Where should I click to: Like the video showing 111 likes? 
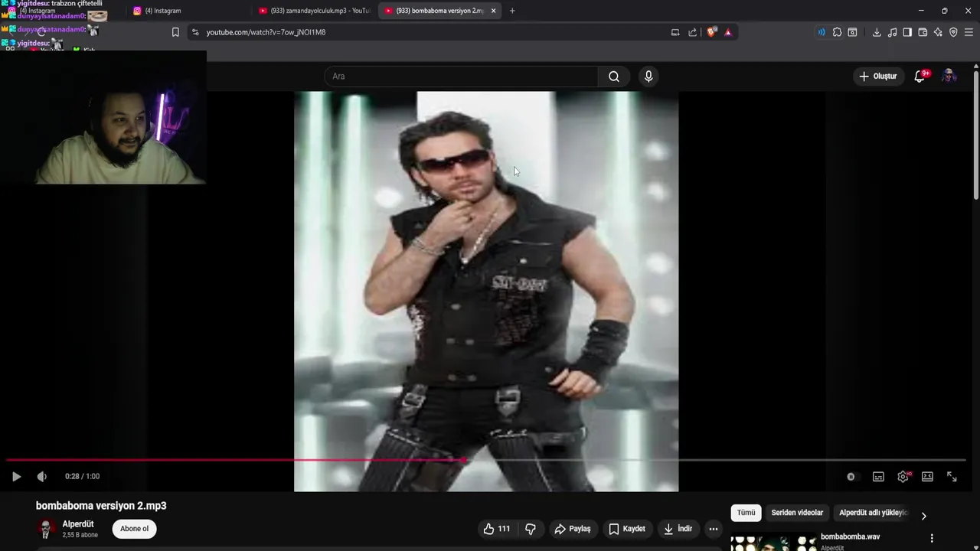pyautogui.click(x=497, y=529)
